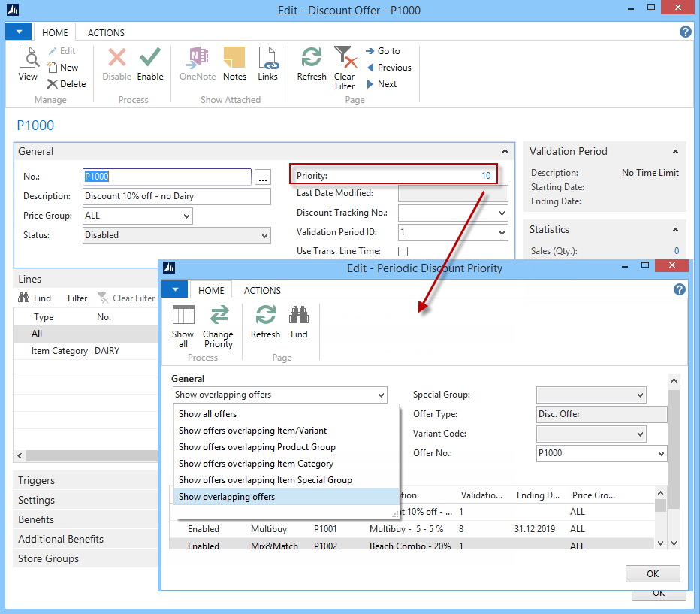Click OK in the Priority dialog
700x614 pixels.
coord(652,573)
